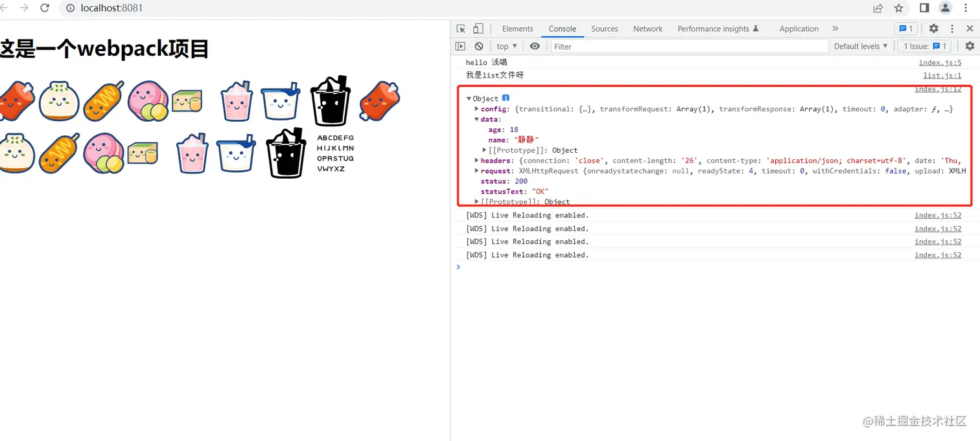This screenshot has width=980, height=441.
Task: Open the Application tab
Action: tap(799, 28)
